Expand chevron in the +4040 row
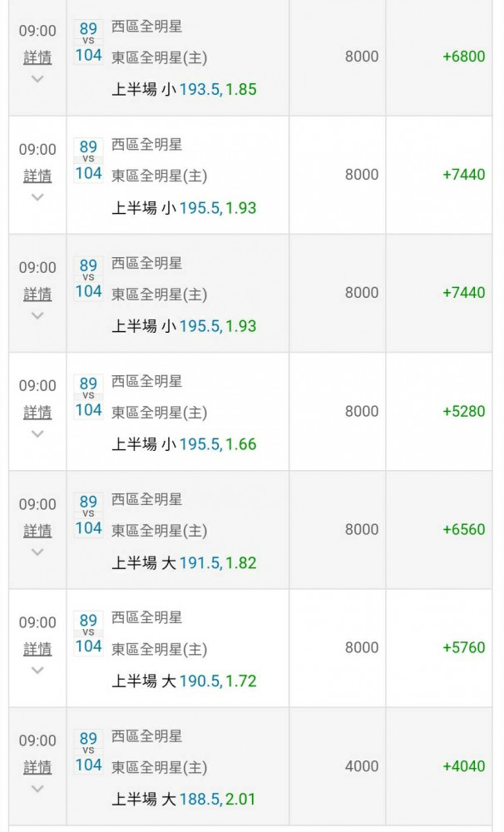Screen dimensions: 504x832 (37, 789)
